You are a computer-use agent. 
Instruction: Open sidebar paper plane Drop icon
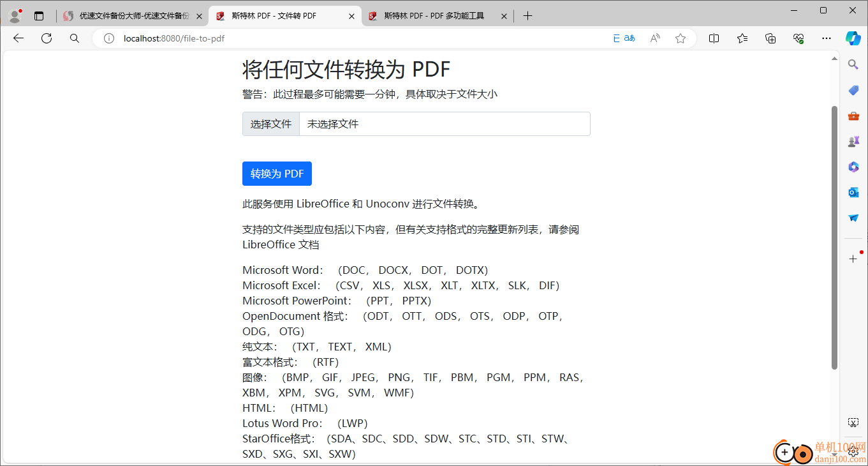tap(853, 218)
